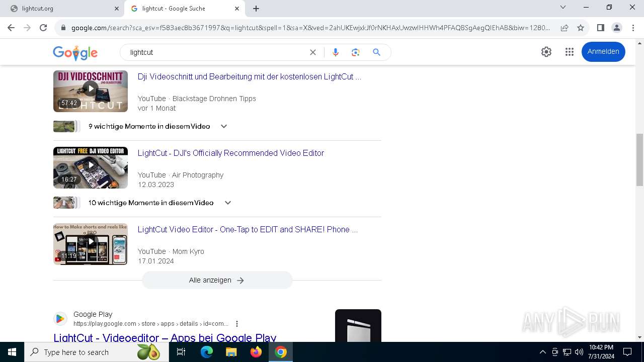
Task: Open Google quick settings gear
Action: [546, 52]
